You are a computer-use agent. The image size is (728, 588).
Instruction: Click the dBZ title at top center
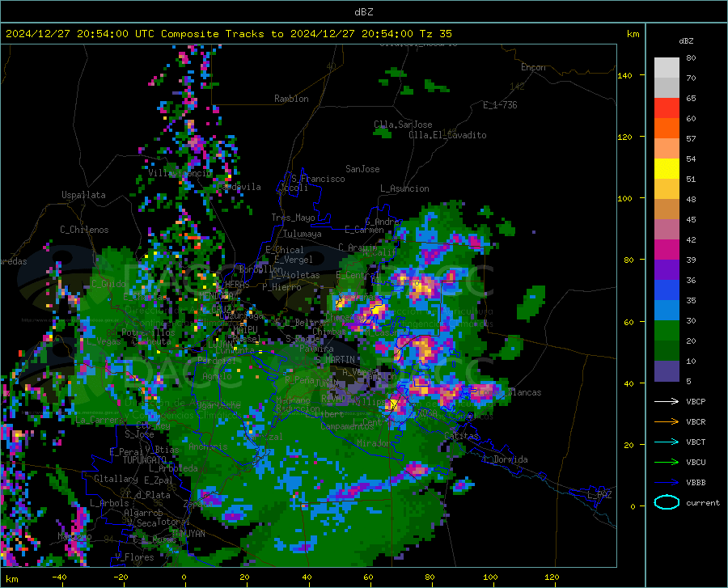pos(363,12)
